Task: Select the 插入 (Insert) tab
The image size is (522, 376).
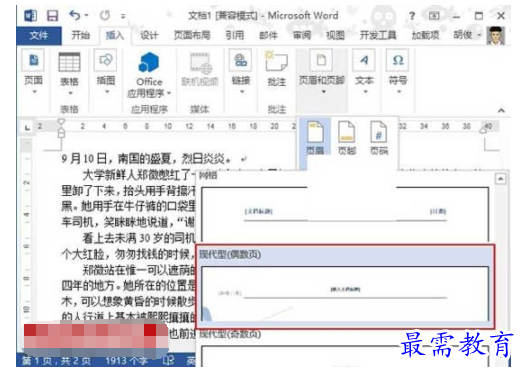Action: tap(115, 35)
